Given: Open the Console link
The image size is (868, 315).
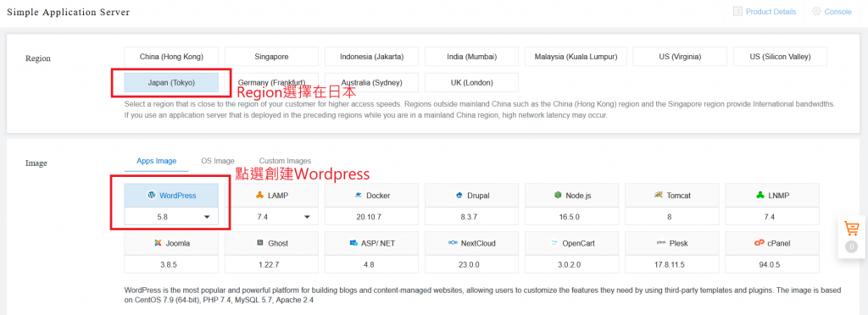Looking at the screenshot, I should click(837, 12).
